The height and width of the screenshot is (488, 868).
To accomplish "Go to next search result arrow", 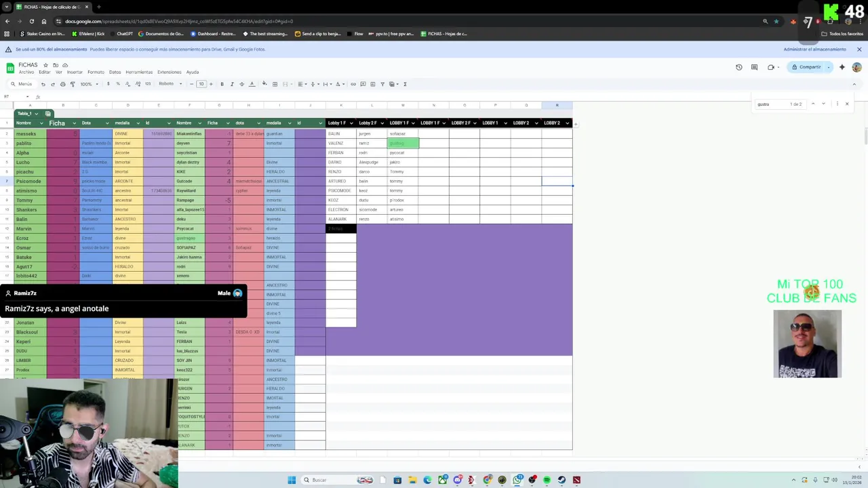I will click(x=823, y=104).
